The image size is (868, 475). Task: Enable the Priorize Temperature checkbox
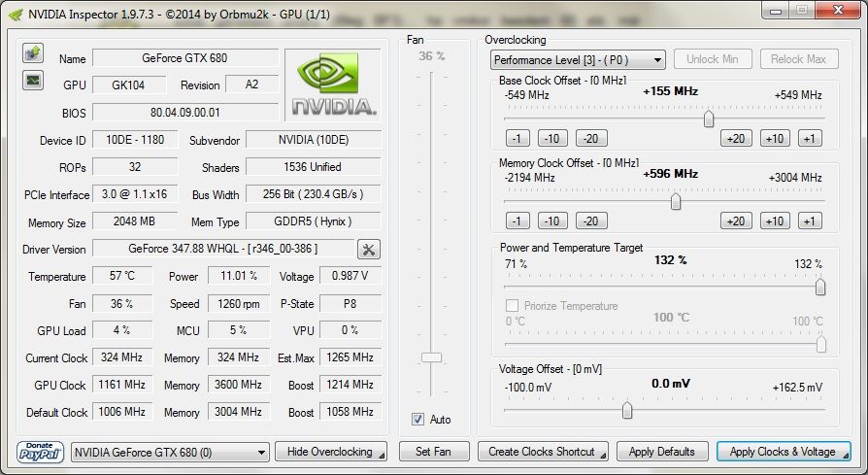pos(513,306)
